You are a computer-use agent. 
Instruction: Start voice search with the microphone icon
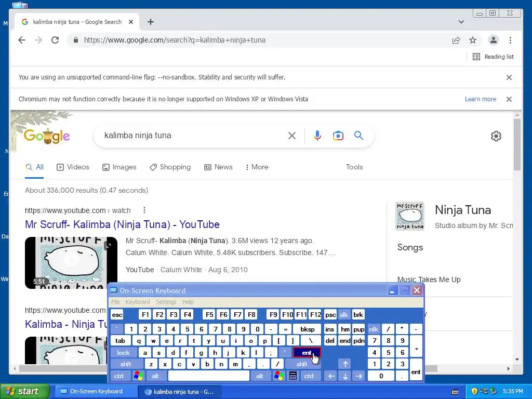[x=317, y=136]
